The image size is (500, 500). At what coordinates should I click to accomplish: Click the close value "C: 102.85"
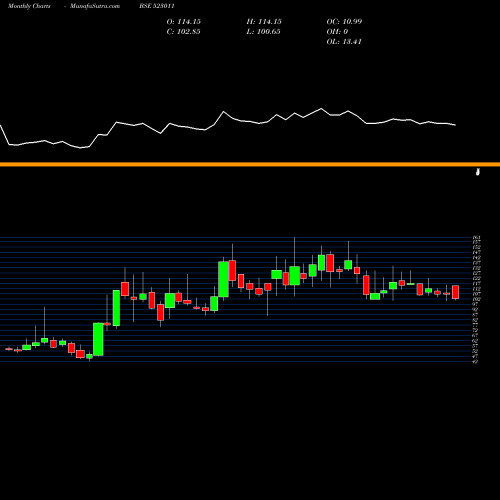(184, 32)
